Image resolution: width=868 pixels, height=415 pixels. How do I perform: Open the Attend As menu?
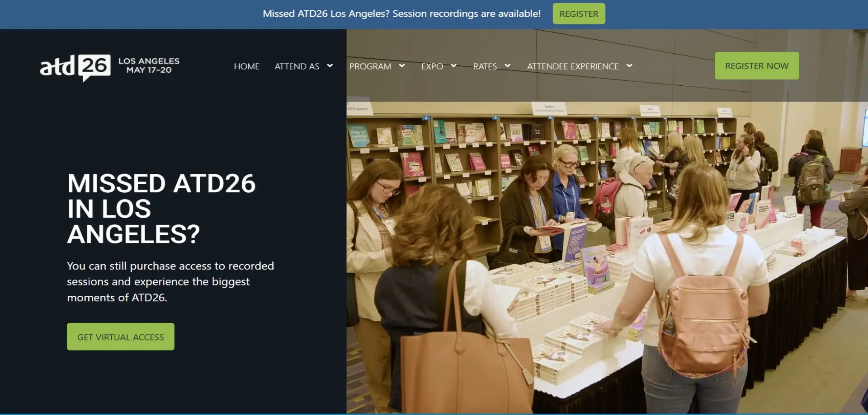(x=297, y=66)
